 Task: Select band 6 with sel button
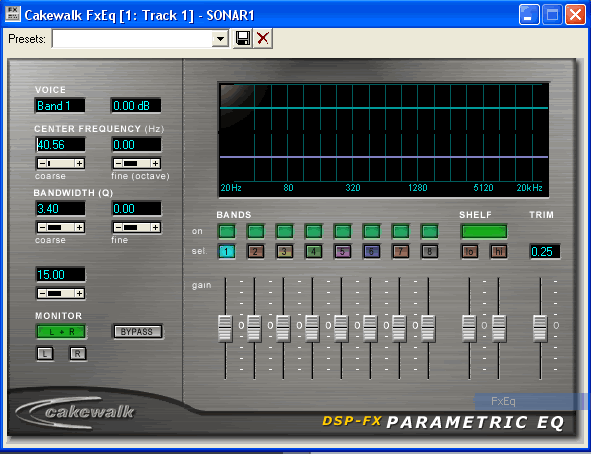(x=372, y=251)
